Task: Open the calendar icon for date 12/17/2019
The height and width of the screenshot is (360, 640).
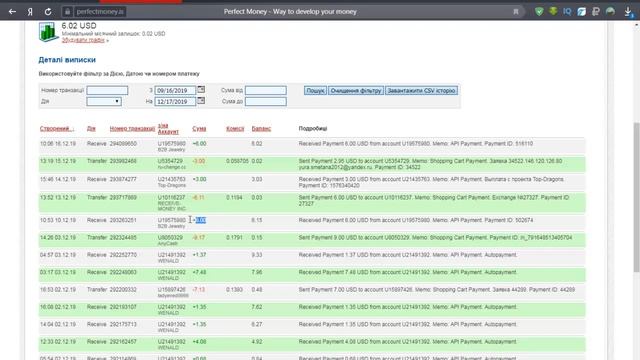Action: point(201,100)
